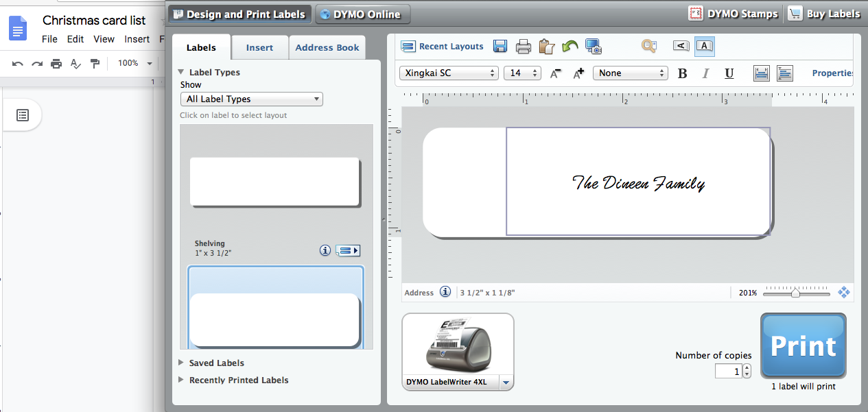Select the Shelving label thumbnail

point(274,182)
